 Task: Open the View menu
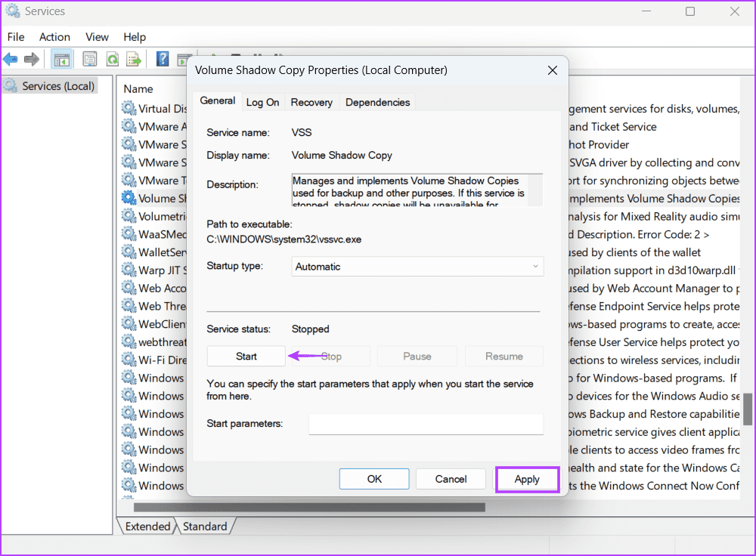coord(97,37)
